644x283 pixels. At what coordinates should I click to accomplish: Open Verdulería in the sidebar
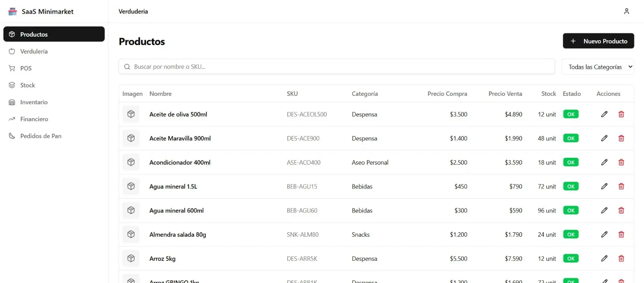coord(54,51)
